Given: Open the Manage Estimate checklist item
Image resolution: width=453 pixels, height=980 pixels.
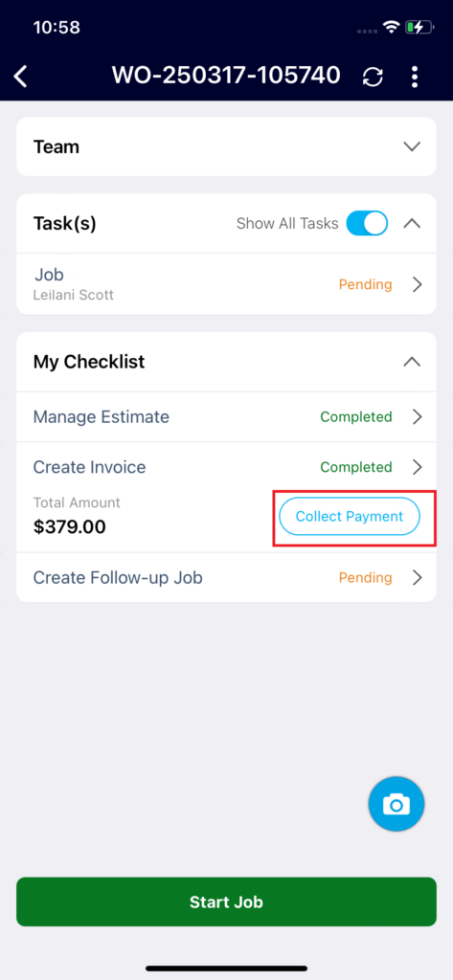Looking at the screenshot, I should [226, 417].
